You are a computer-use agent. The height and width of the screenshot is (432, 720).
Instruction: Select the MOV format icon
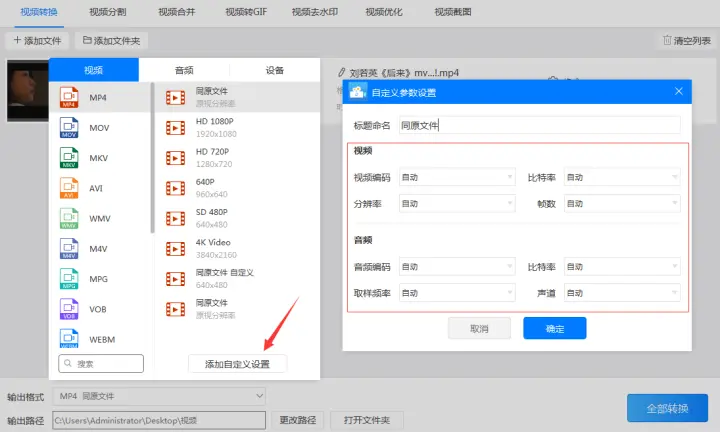69,128
